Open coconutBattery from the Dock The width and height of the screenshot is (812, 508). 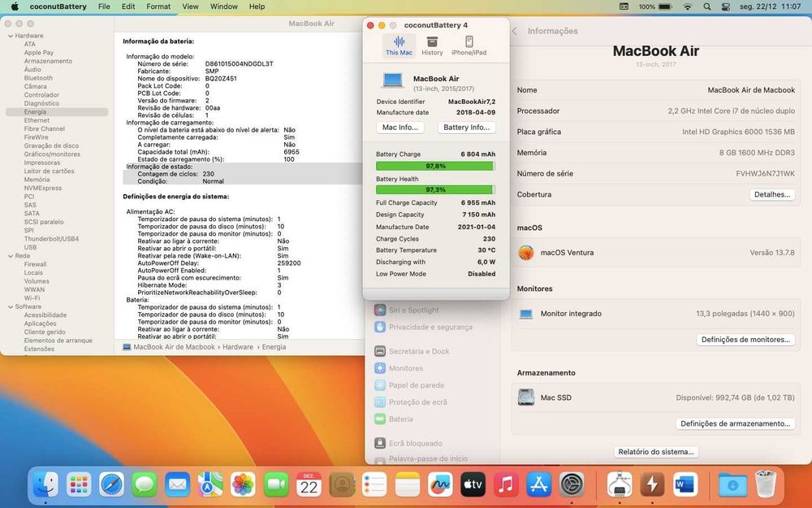click(x=653, y=484)
